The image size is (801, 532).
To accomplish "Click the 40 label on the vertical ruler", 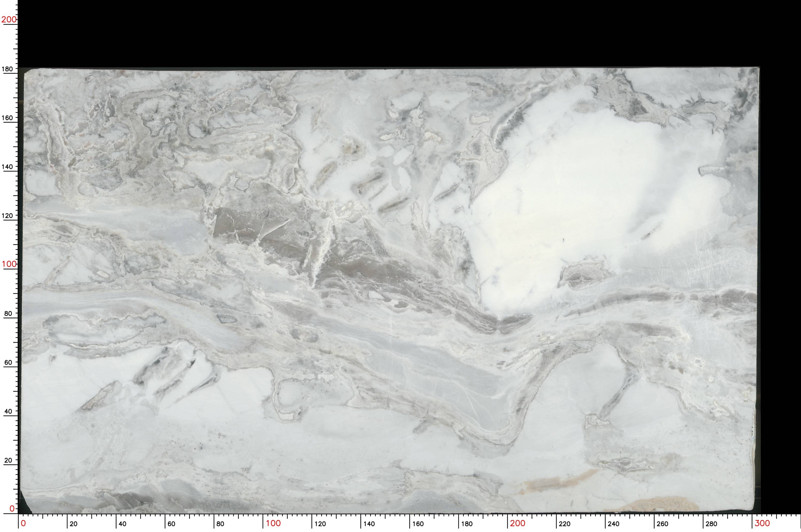I will click(x=8, y=411).
